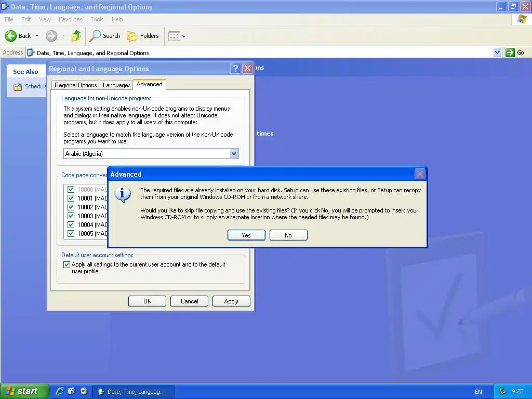Click the green Go arrow button
The height and width of the screenshot is (399, 532).
point(510,52)
